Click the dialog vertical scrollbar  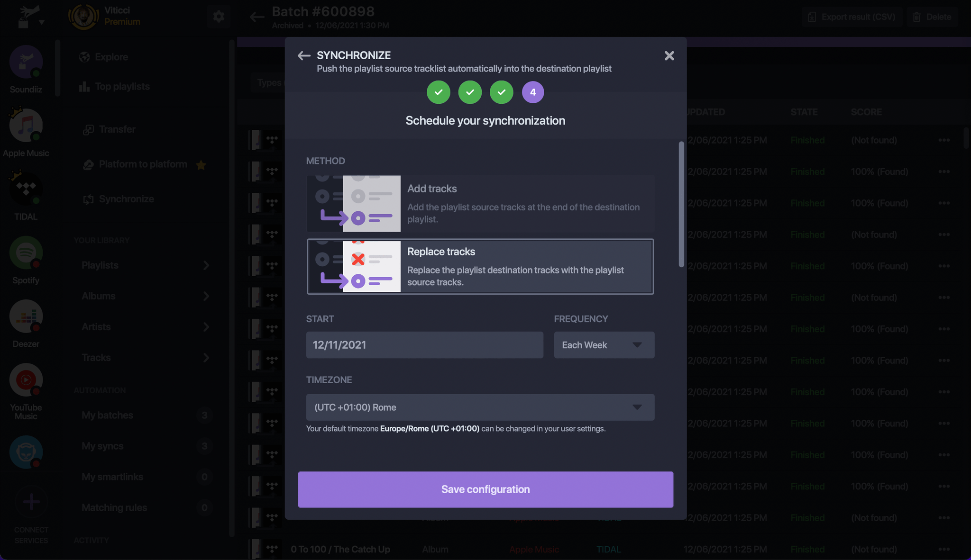[x=681, y=204]
